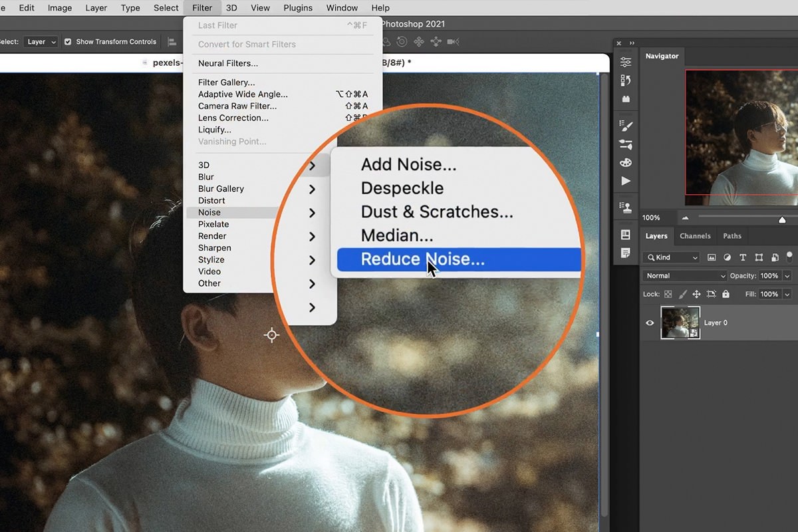798x532 pixels.
Task: Expand the 3D filter submenu arrow
Action: point(312,166)
